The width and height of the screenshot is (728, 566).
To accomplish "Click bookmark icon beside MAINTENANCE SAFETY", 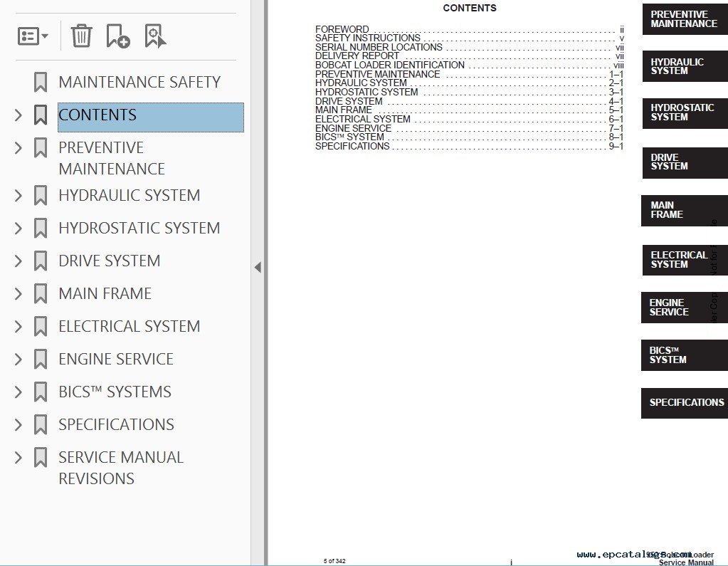I will [x=41, y=82].
